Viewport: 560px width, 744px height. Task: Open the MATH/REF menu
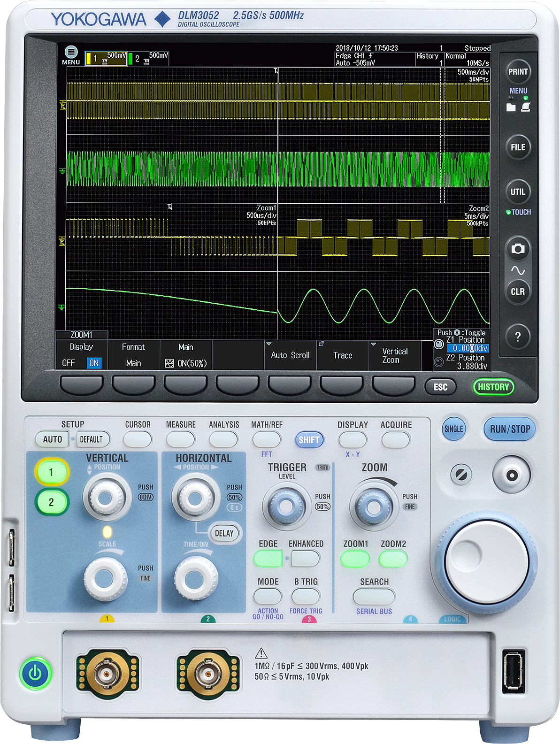point(267,439)
